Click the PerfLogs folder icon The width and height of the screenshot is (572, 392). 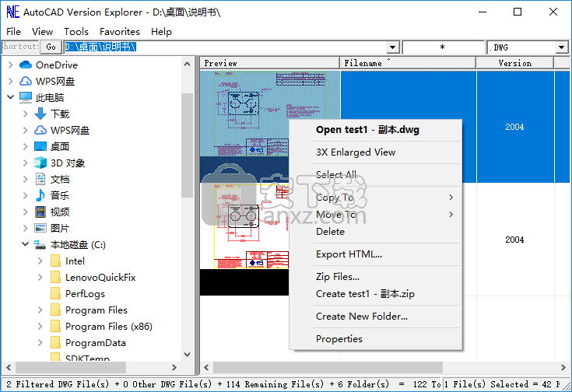56,293
